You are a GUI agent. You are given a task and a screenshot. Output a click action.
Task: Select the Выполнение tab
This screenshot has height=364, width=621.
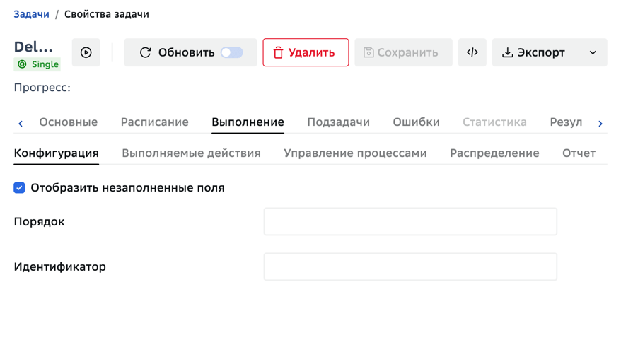coord(248,122)
